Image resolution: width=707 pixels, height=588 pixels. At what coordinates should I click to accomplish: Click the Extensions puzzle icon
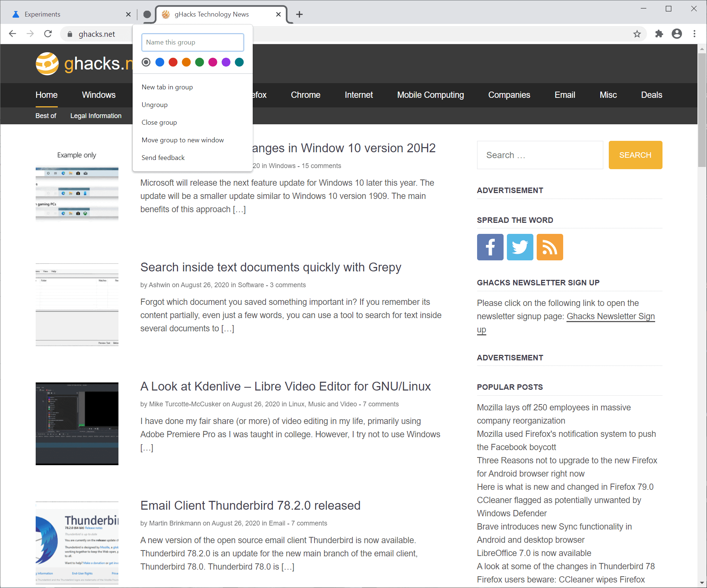tap(659, 34)
